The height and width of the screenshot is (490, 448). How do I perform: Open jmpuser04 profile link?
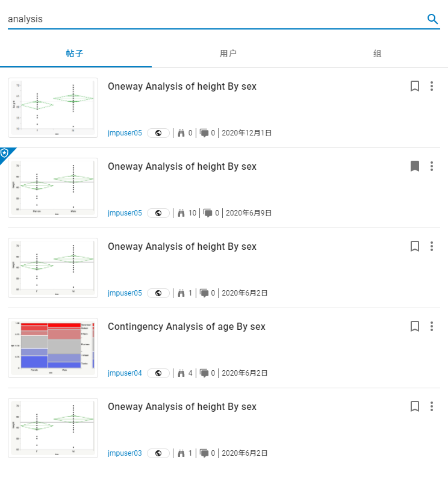coord(125,373)
